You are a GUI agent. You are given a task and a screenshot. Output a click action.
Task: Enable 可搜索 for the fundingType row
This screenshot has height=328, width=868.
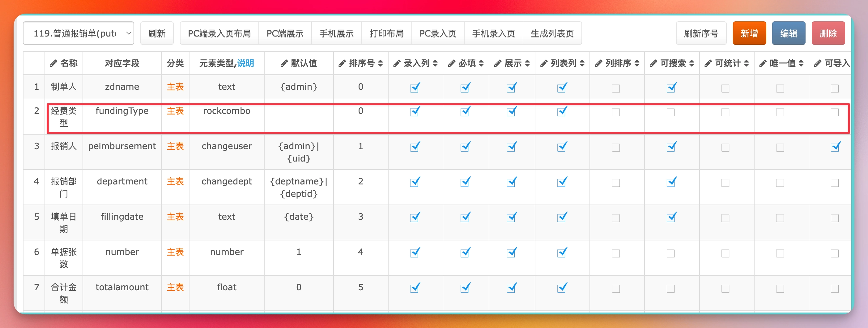tap(670, 112)
